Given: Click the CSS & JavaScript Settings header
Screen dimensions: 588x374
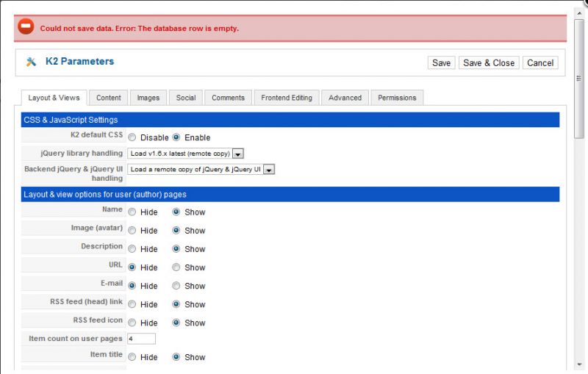Looking at the screenshot, I should tap(290, 120).
